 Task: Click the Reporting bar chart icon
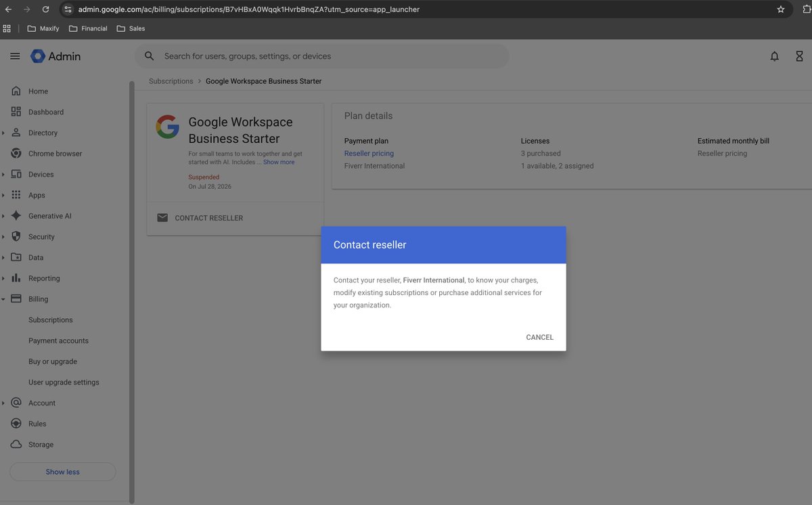[x=16, y=278]
